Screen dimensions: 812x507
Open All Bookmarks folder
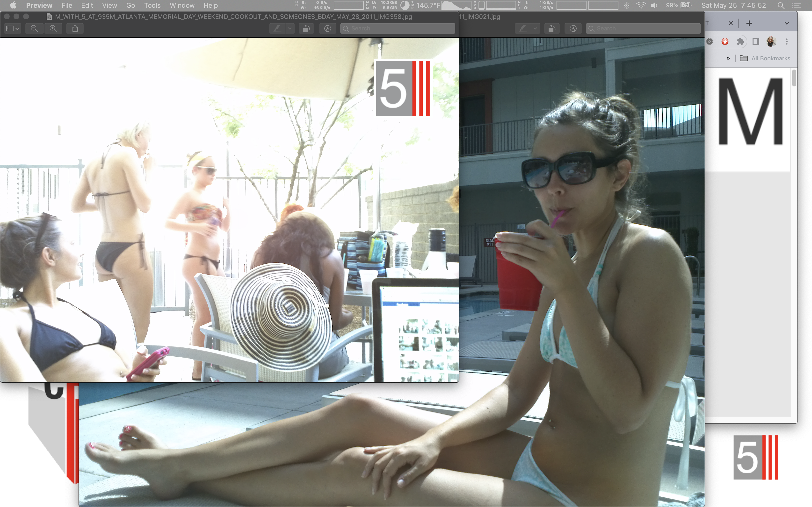click(765, 58)
